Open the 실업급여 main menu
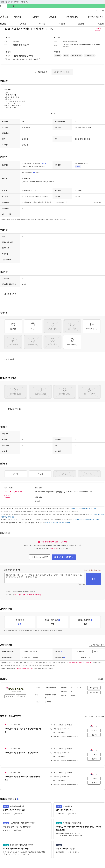The image size is (105, 868). point(52,17)
